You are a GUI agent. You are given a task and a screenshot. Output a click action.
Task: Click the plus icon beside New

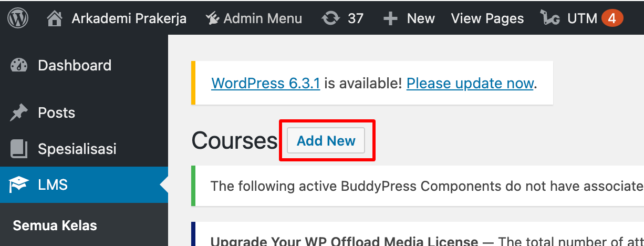click(390, 19)
